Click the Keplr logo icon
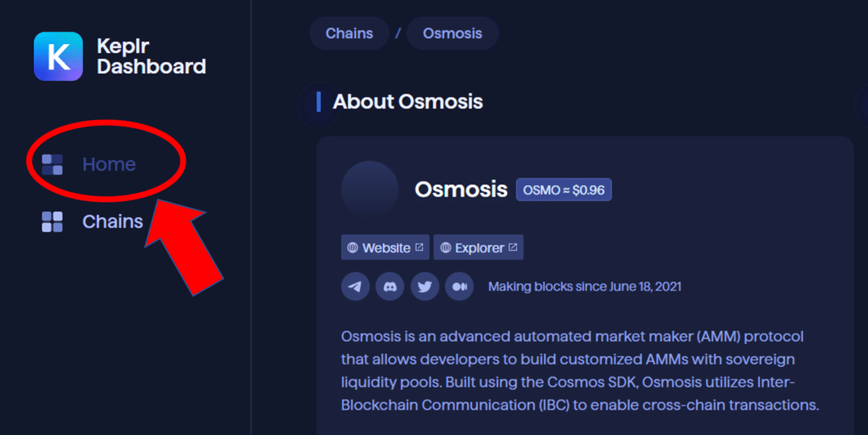Screen dimensions: 868x435 (x=58, y=56)
